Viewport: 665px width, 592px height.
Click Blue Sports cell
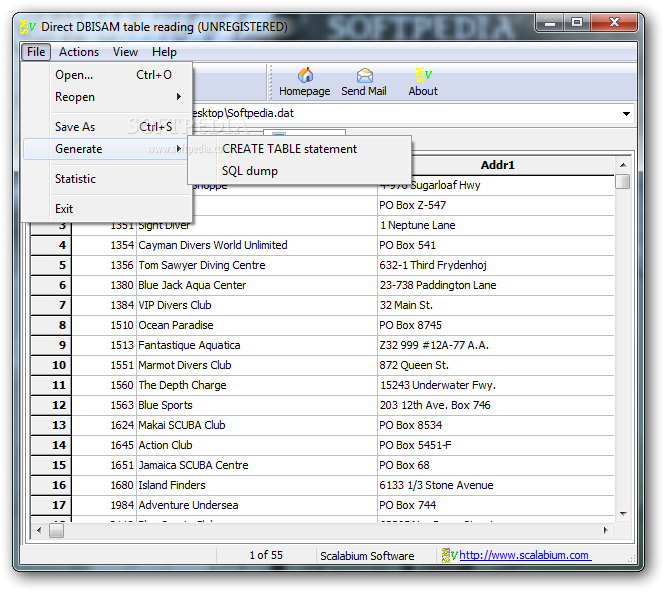coord(257,405)
